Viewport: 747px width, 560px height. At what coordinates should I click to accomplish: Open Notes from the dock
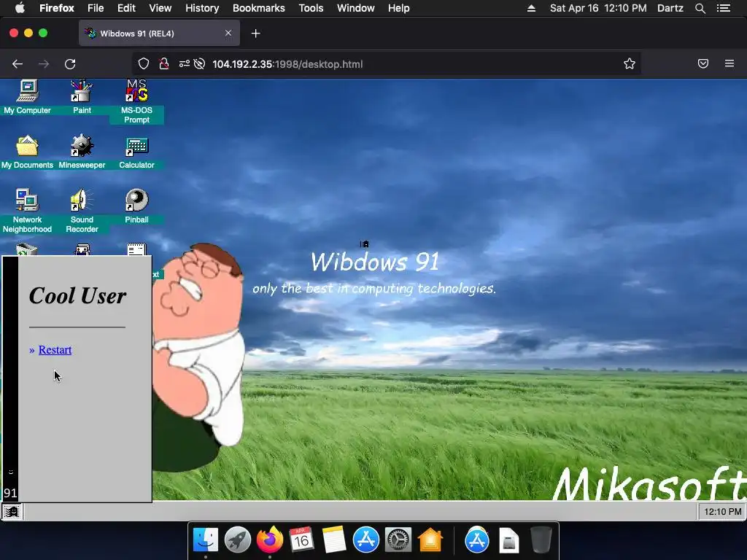click(x=333, y=540)
